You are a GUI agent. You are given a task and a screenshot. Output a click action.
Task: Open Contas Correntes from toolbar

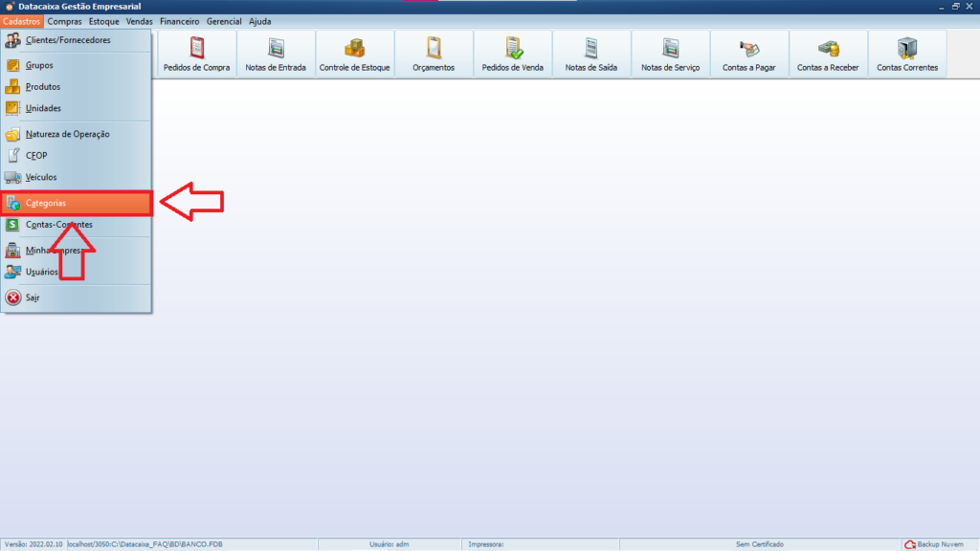click(907, 55)
